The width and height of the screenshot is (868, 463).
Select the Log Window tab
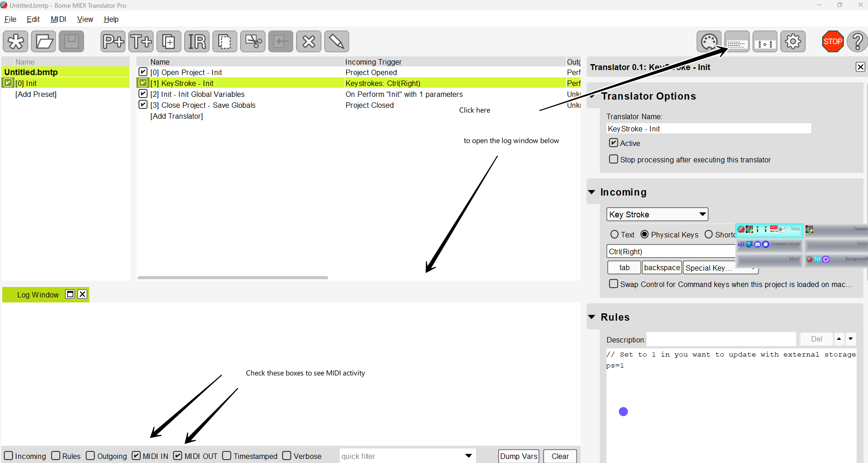(x=38, y=295)
